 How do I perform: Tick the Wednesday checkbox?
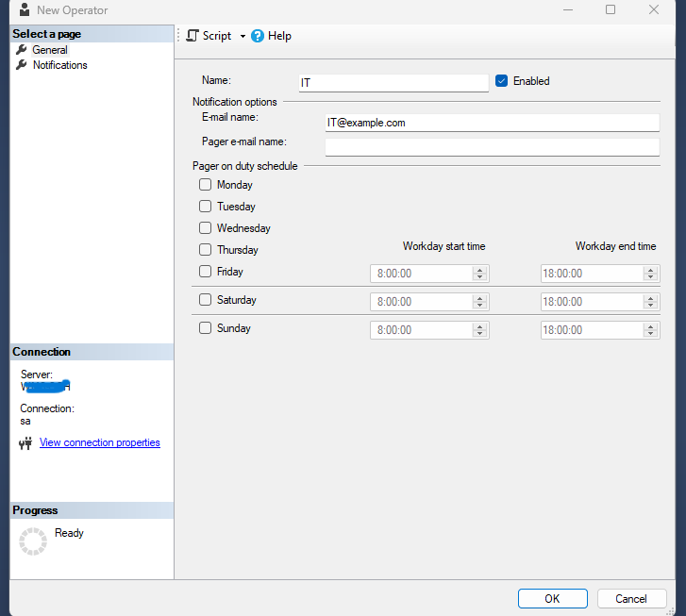pos(205,228)
